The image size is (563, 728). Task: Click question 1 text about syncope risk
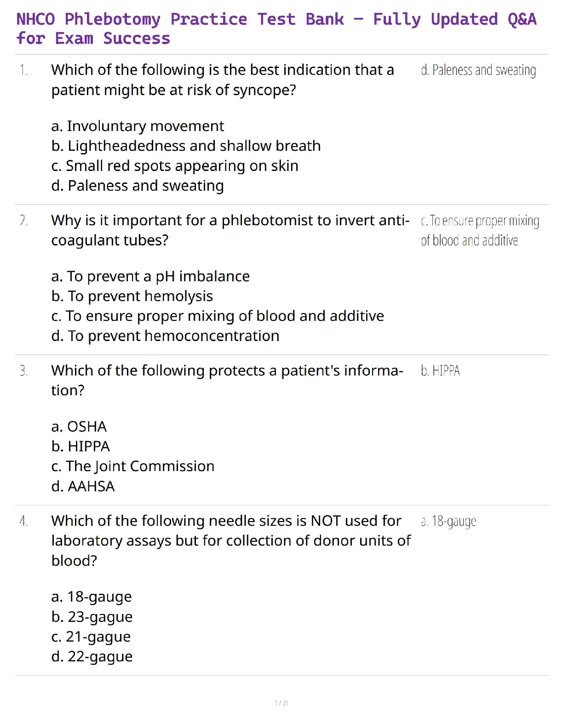click(x=223, y=80)
